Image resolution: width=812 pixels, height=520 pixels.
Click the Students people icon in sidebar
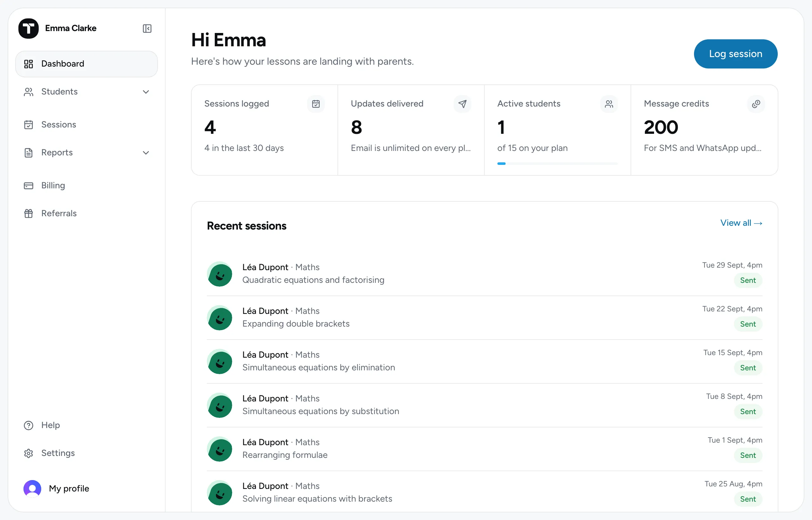[x=29, y=92]
